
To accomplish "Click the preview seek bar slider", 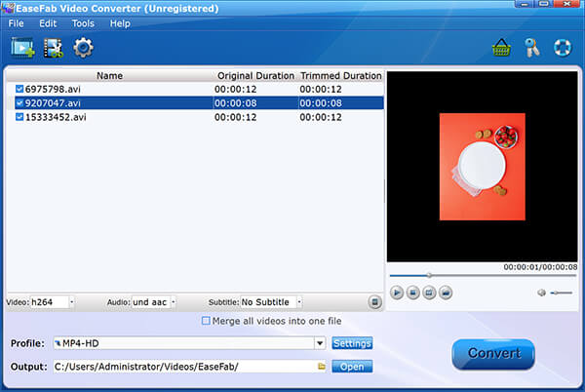I will click(x=429, y=275).
